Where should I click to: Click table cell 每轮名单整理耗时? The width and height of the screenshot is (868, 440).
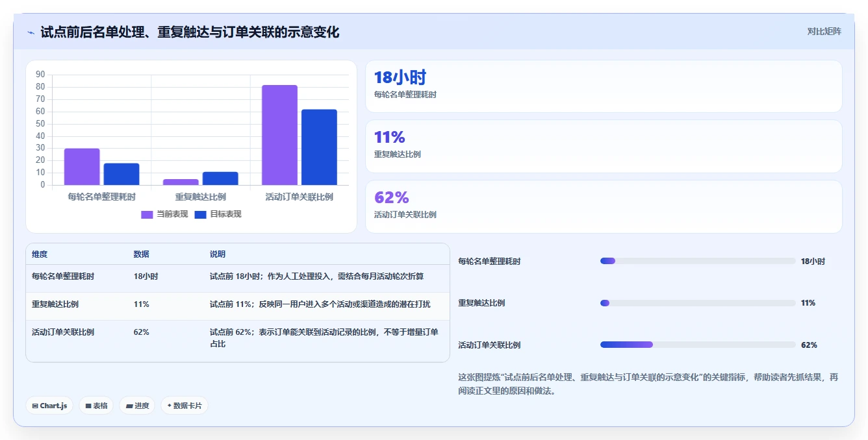pyautogui.click(x=63, y=276)
